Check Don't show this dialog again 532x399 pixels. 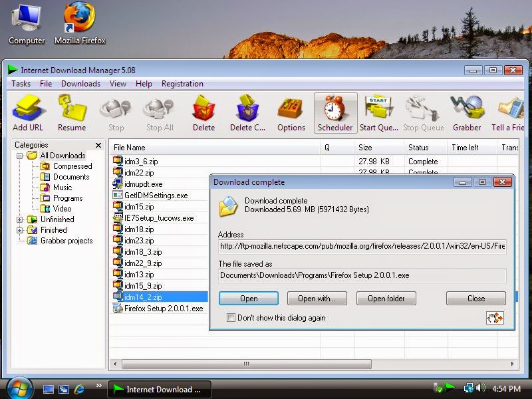[231, 318]
